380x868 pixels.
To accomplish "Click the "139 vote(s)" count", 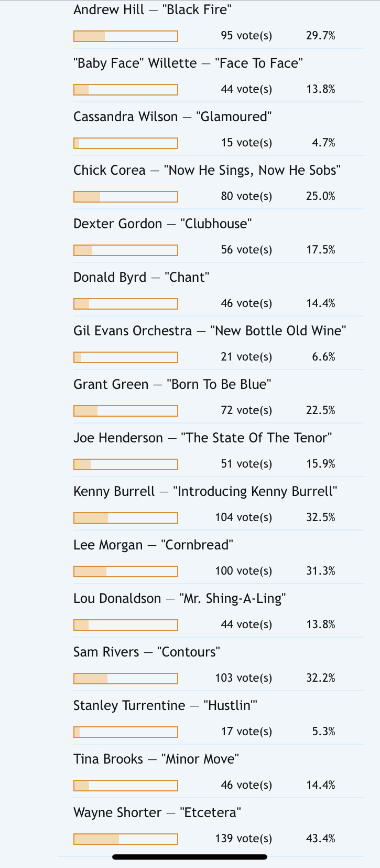I will point(244,839).
